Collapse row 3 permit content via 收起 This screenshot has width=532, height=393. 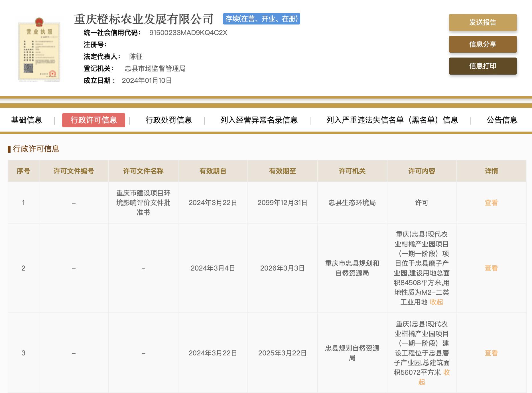[x=446, y=373]
